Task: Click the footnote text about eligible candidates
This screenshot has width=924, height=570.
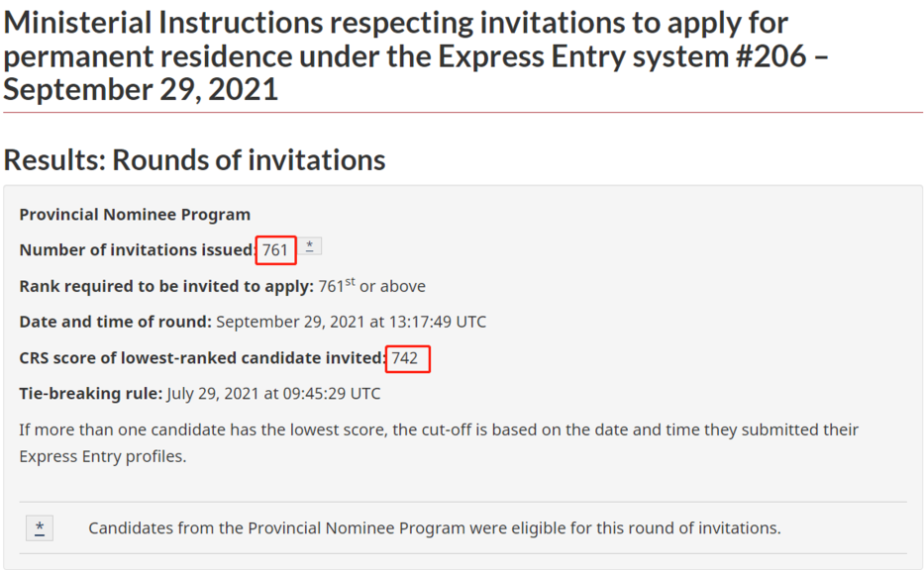Action: click(x=435, y=528)
